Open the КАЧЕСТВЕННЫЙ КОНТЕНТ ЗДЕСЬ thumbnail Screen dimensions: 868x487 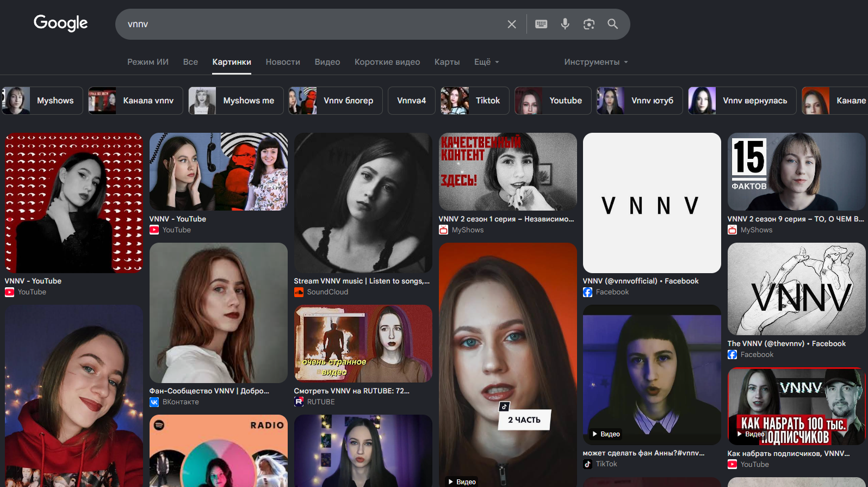[508, 171]
